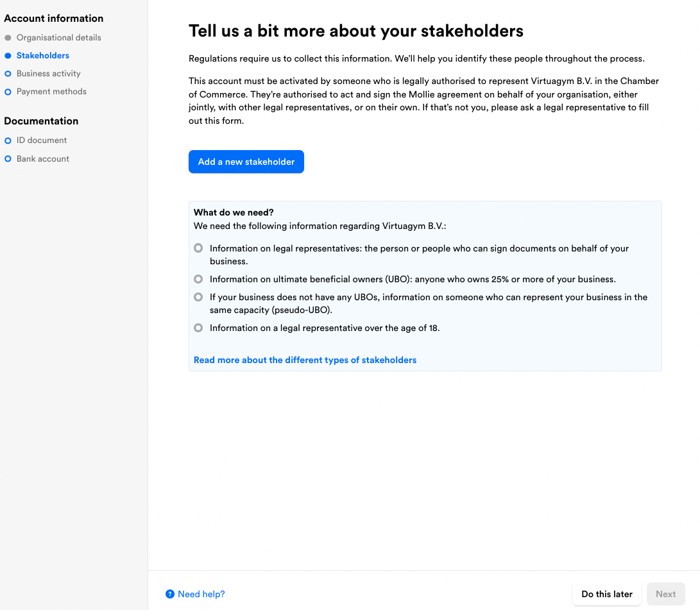The width and height of the screenshot is (700, 610).
Task: Navigate to the ID document section
Action: click(x=42, y=140)
